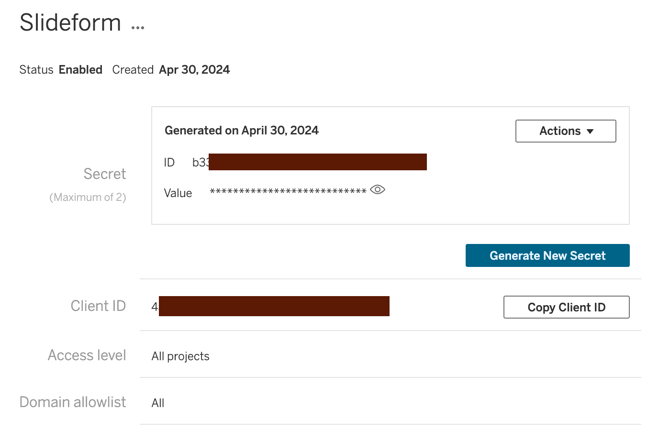Click the "Domain allowlist" row label
Screen dimensions: 670x442
tap(73, 402)
